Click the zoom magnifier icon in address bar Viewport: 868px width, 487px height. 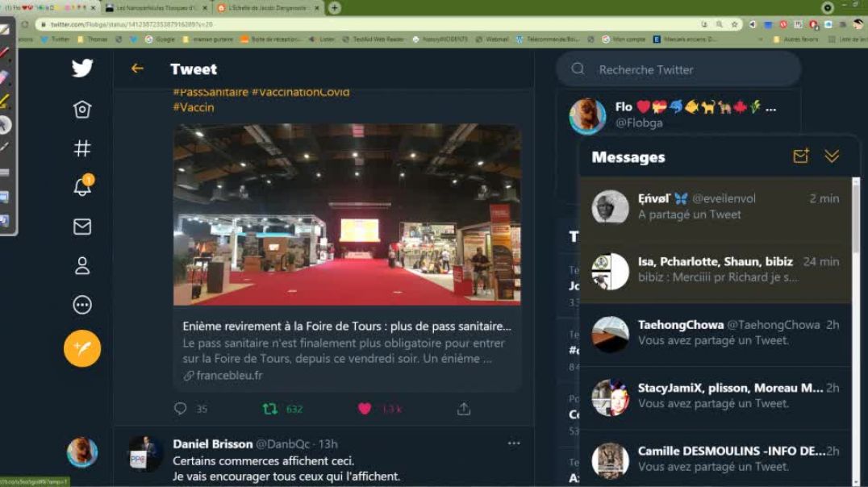coord(719,24)
